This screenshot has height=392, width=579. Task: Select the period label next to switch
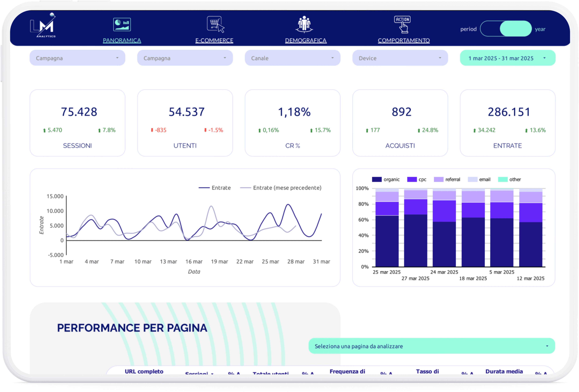(x=468, y=29)
